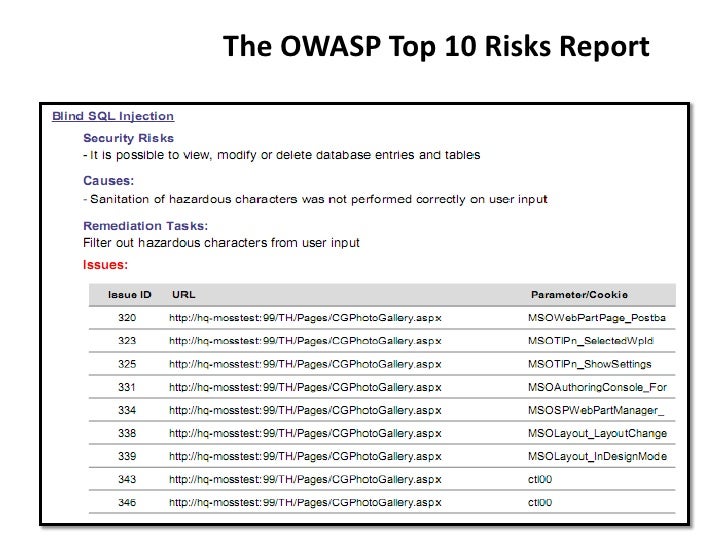Click the URL in the issue 343 row

[x=305, y=479]
